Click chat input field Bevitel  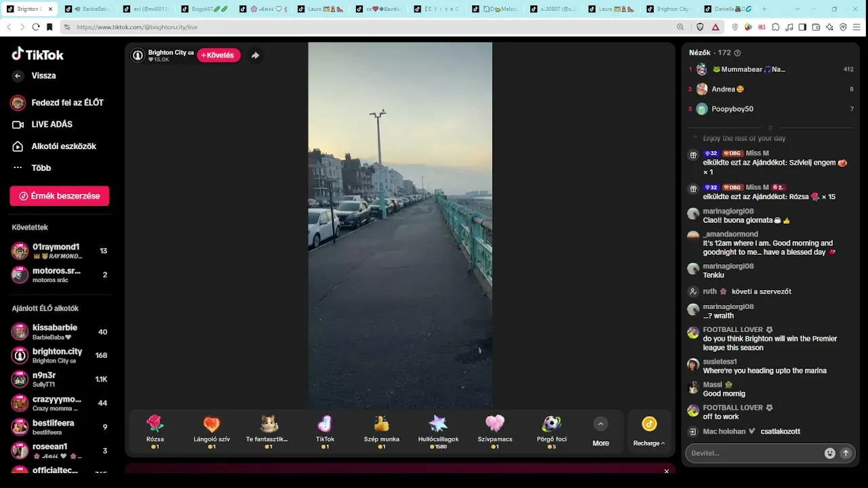tap(753, 453)
